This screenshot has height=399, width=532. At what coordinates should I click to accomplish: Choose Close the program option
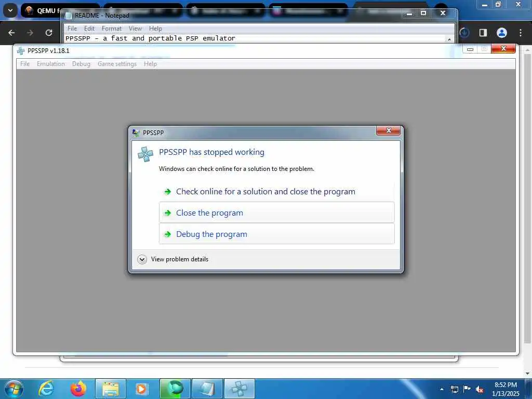[x=276, y=212]
